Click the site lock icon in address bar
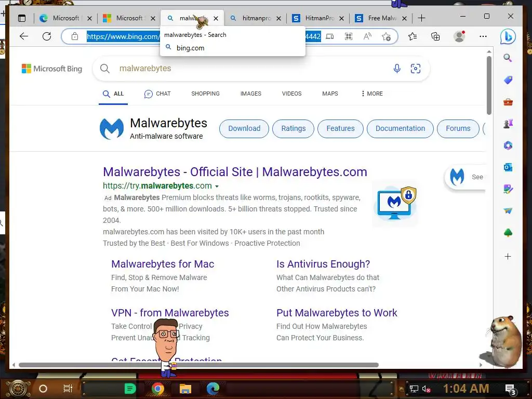 click(75, 36)
